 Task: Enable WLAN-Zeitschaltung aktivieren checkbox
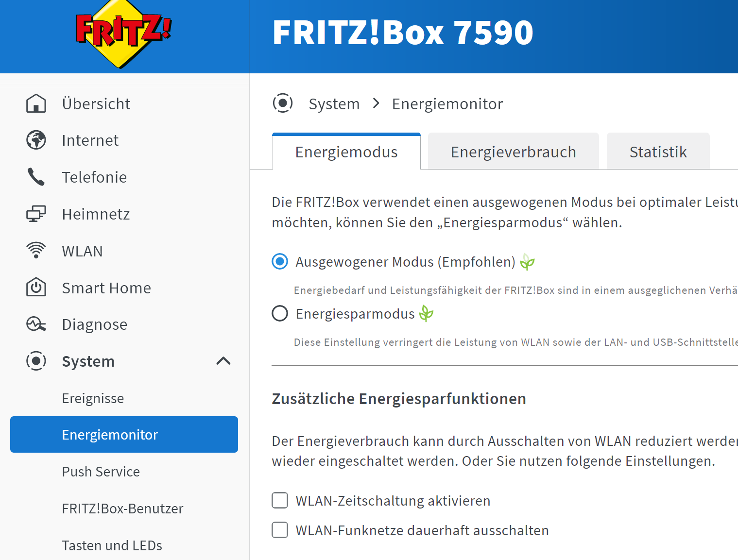pyautogui.click(x=280, y=500)
